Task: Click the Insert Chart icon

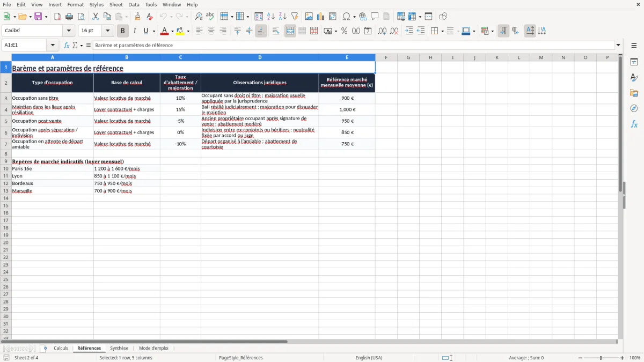Action: tap(321, 17)
